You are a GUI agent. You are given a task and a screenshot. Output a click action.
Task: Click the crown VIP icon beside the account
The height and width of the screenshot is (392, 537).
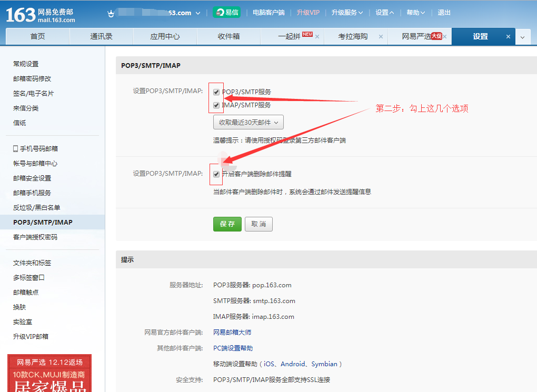(x=111, y=14)
